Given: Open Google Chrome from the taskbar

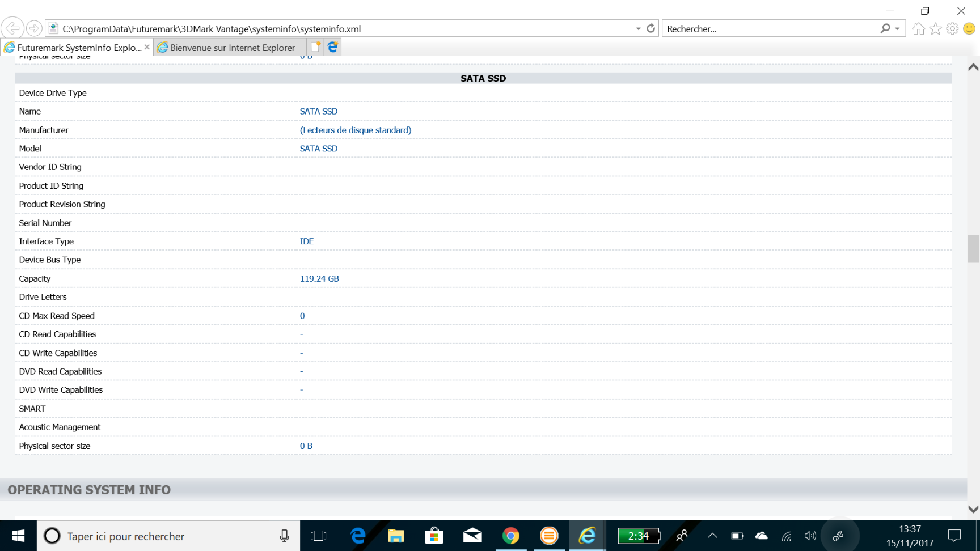Looking at the screenshot, I should click(510, 536).
